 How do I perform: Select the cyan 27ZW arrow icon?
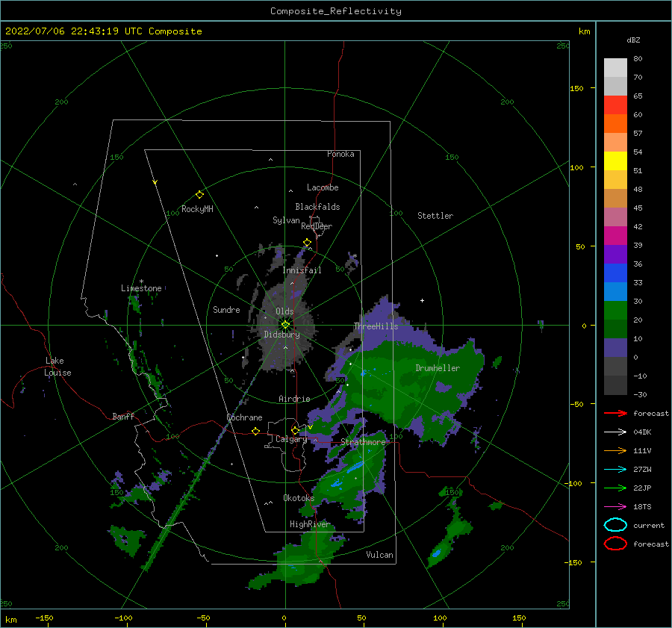point(615,470)
